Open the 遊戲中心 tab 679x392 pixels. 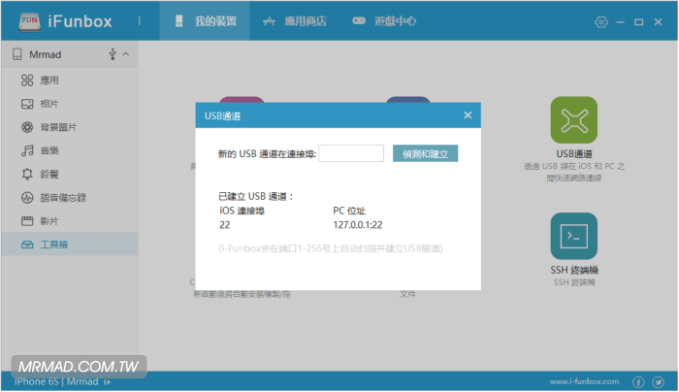(x=384, y=21)
